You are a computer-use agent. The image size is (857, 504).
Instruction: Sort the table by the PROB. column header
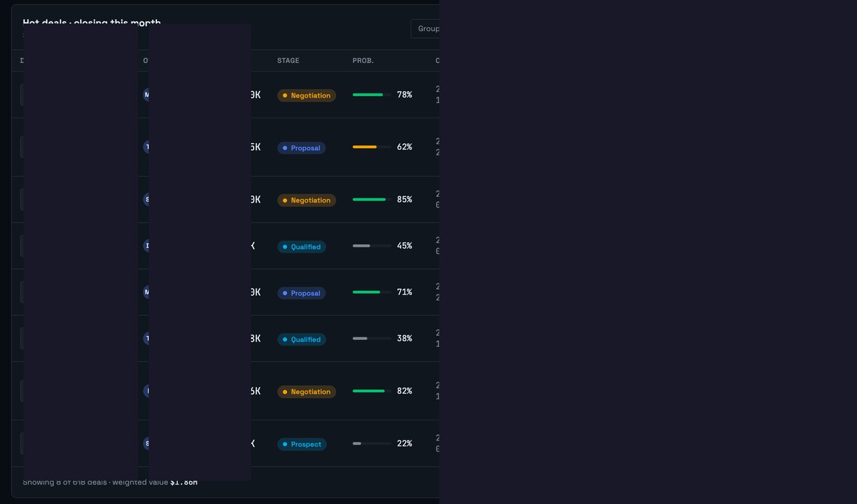pyautogui.click(x=362, y=61)
